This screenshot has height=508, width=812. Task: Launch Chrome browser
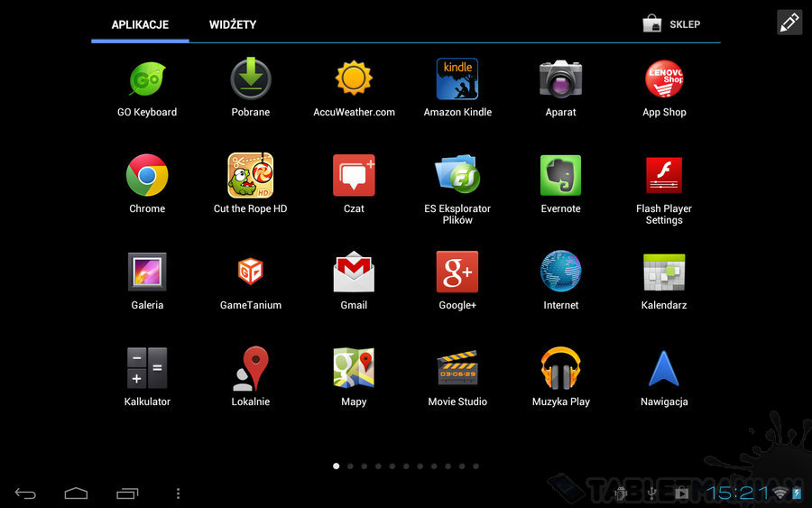point(147,175)
